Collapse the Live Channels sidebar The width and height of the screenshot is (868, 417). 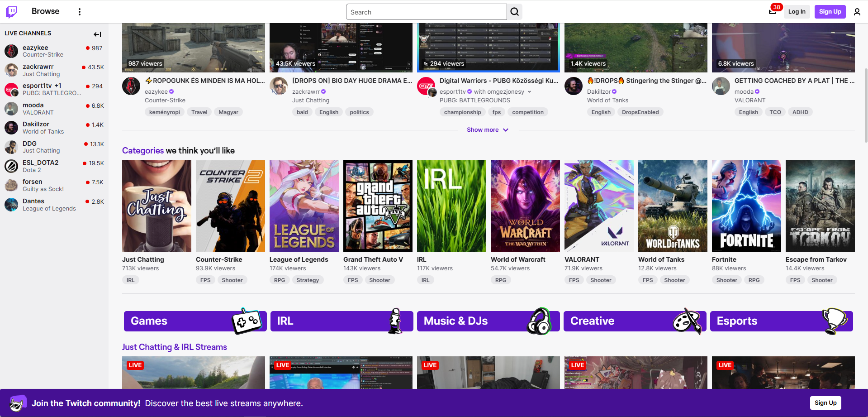point(97,34)
